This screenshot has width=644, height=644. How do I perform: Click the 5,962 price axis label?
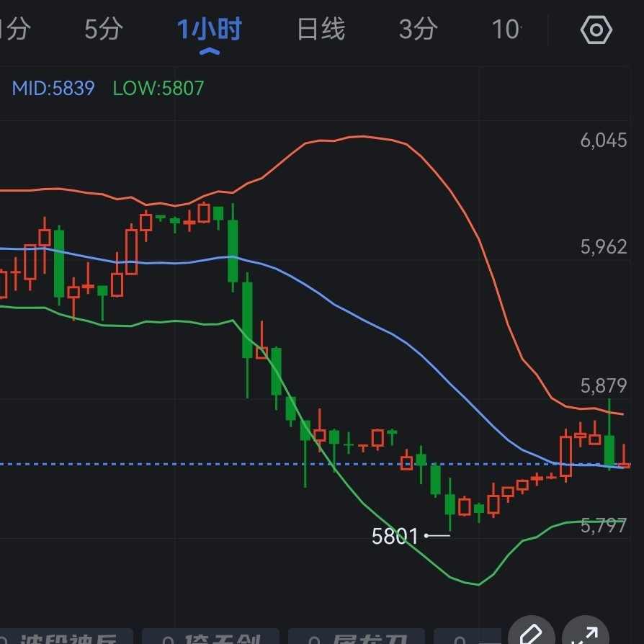(x=604, y=247)
